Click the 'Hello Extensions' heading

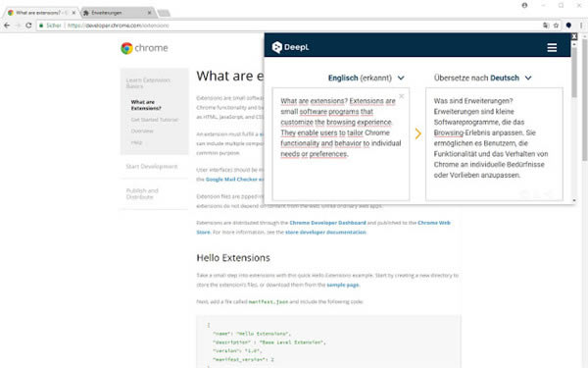(233, 258)
